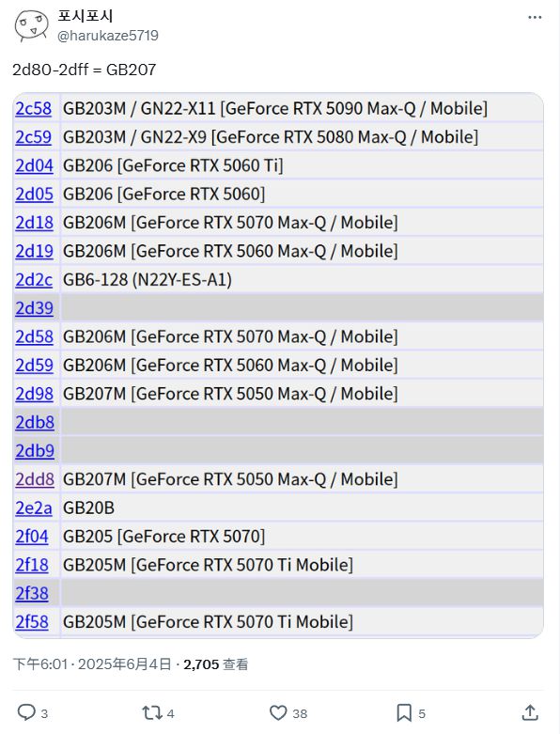
Task: Select the GB206 [GeForce RTX 5060] entry
Action: point(163,195)
